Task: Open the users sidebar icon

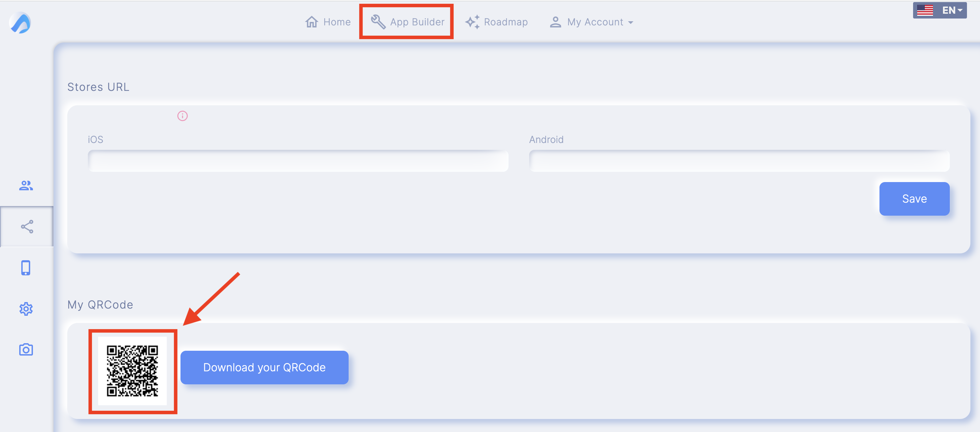Action: [26, 185]
